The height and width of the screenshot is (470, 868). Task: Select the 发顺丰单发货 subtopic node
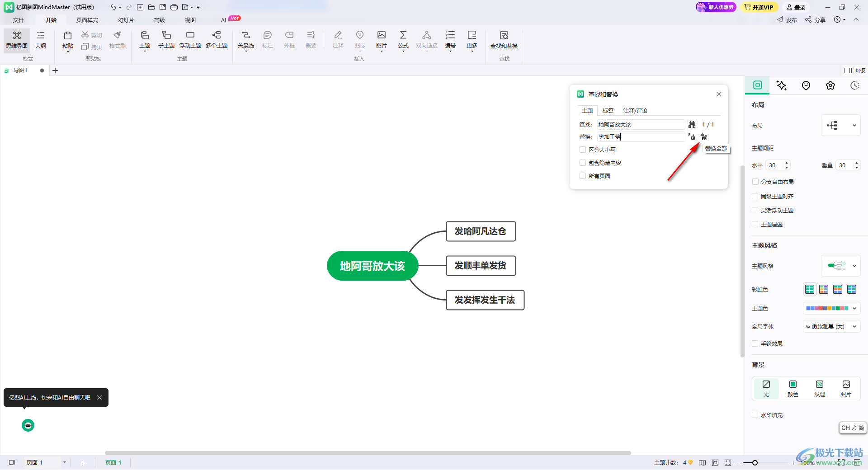coord(481,266)
